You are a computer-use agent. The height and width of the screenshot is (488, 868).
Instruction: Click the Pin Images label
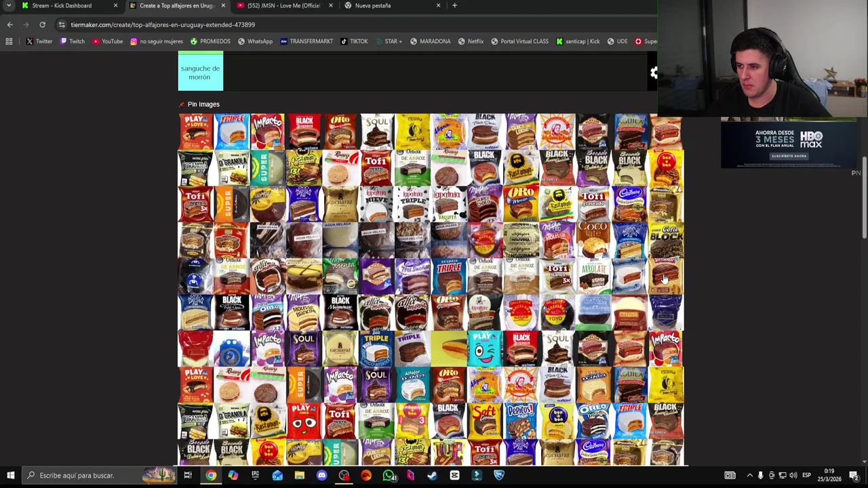point(203,104)
